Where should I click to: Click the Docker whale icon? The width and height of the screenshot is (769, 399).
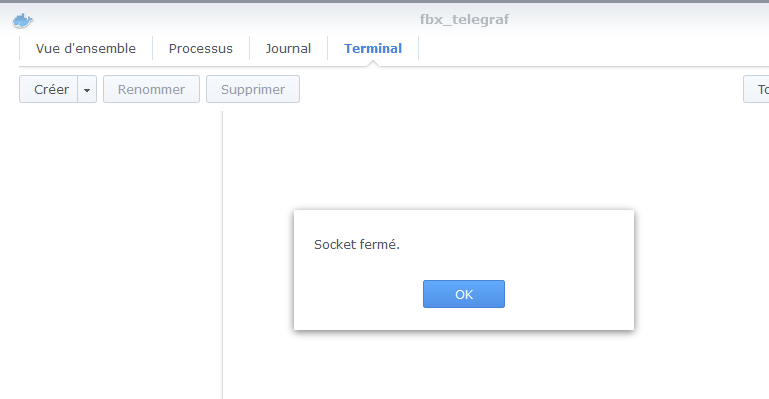coord(23,21)
